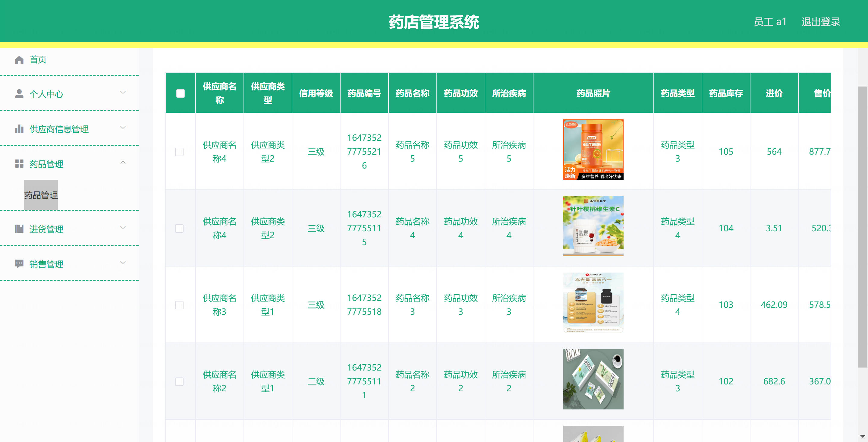This screenshot has width=868, height=442.
Task: Click the vertical page scrollbar
Action: pos(863,227)
